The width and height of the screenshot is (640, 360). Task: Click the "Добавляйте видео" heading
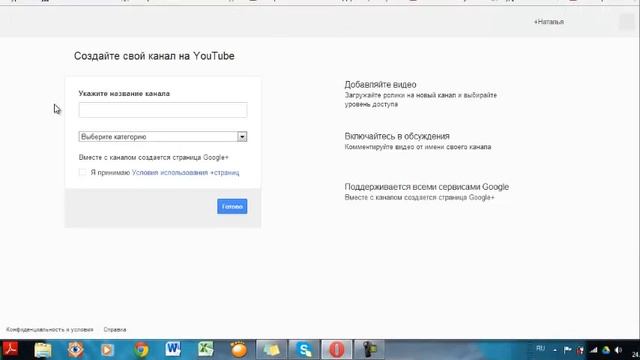(x=380, y=84)
